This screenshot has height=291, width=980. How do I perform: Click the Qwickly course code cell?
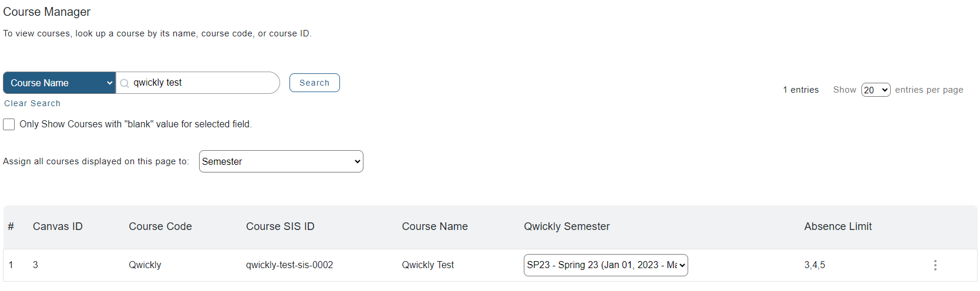tap(145, 265)
